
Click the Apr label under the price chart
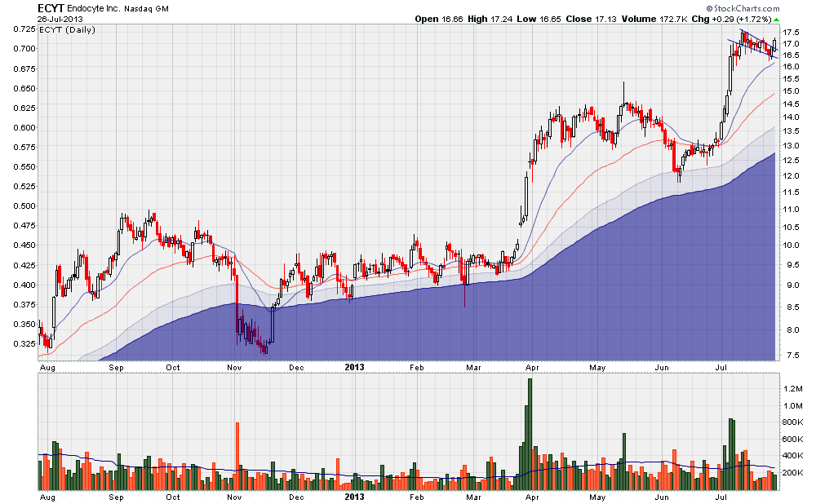click(532, 368)
